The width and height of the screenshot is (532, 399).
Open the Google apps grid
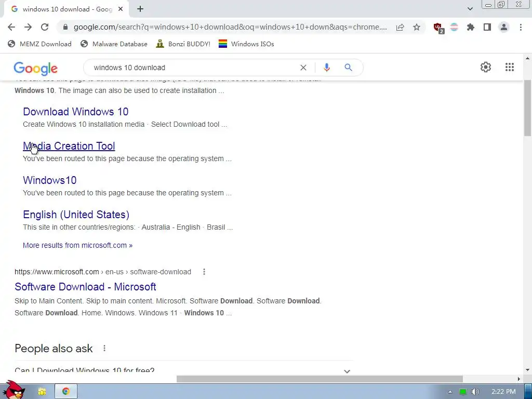[x=510, y=67]
